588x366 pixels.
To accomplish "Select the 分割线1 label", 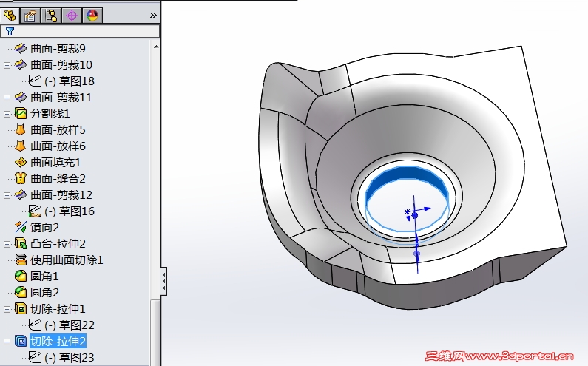I will point(50,113).
